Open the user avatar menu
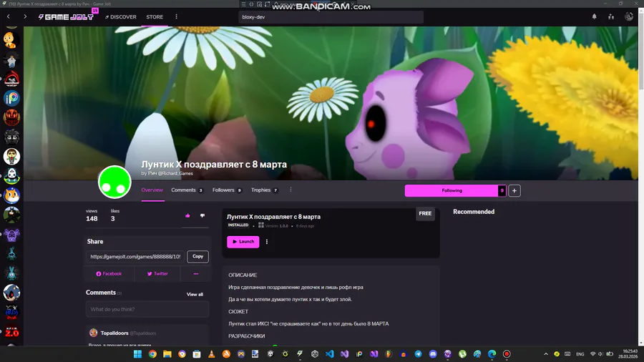Viewport: 644px width, 362px height. 629,17
